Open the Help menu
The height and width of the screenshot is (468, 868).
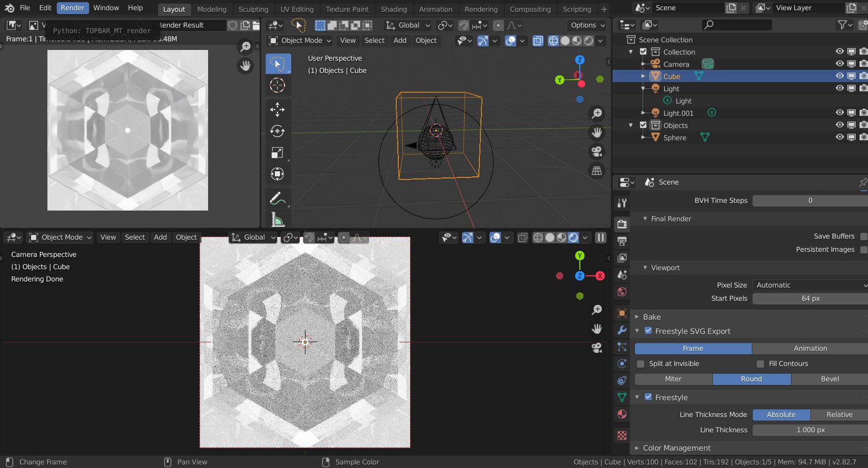[135, 8]
